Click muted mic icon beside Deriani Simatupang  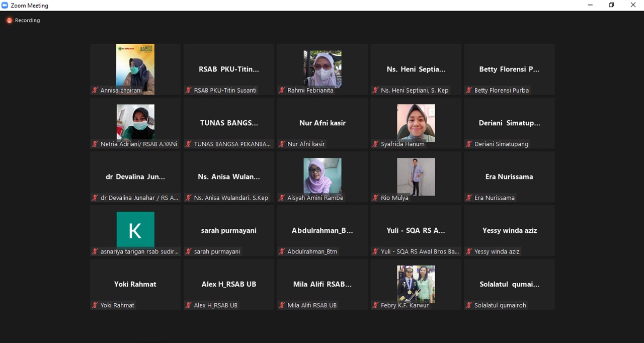point(469,144)
